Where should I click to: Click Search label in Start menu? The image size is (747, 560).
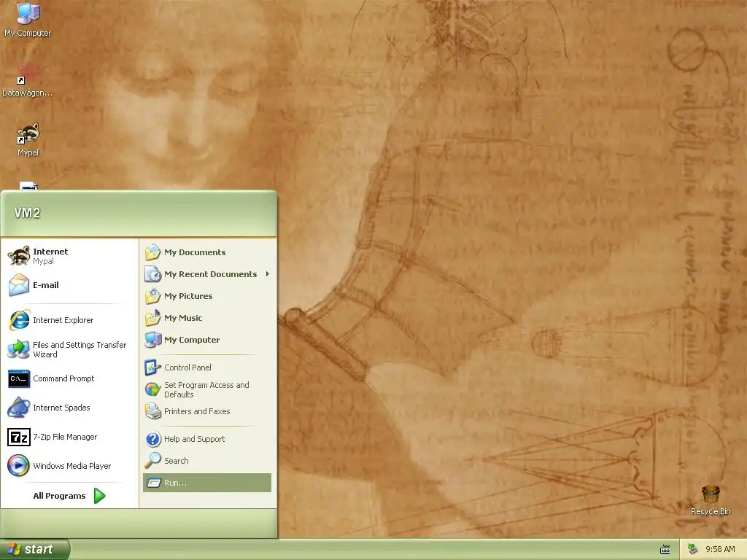tap(177, 461)
